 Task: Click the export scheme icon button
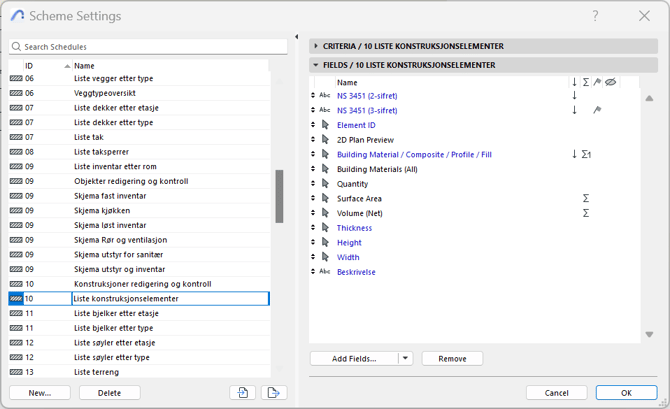(x=274, y=393)
